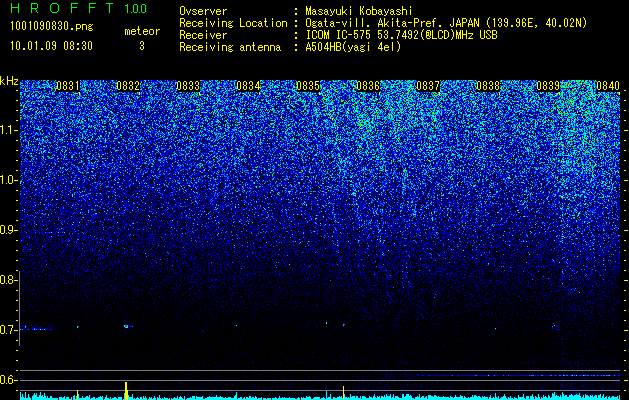Click the 'Ovserver' field label
This screenshot has width=629, height=400.
(203, 11)
